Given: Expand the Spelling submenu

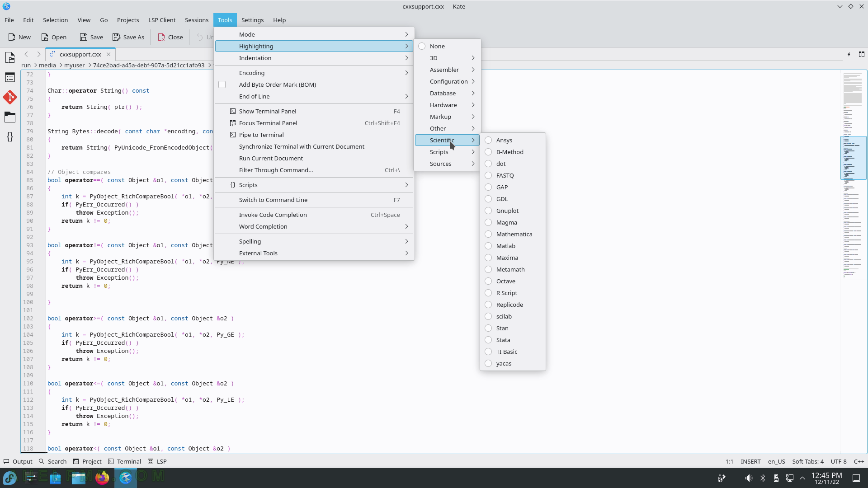Looking at the screenshot, I should 314,241.
